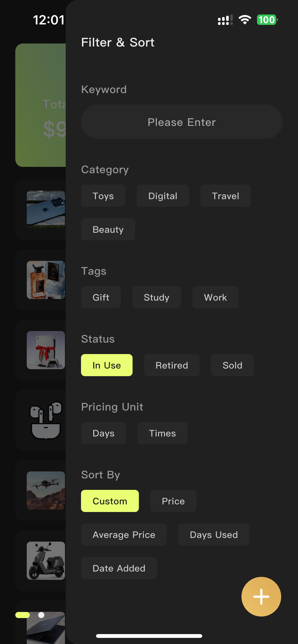Choose Times pricing unit
298x644 pixels.
[162, 433]
